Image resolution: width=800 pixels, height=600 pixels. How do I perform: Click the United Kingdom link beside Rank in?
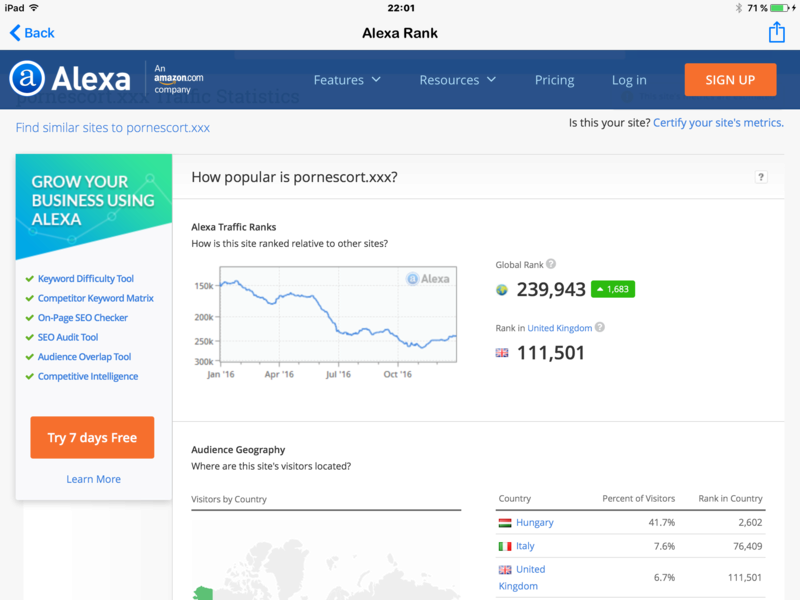tap(560, 328)
